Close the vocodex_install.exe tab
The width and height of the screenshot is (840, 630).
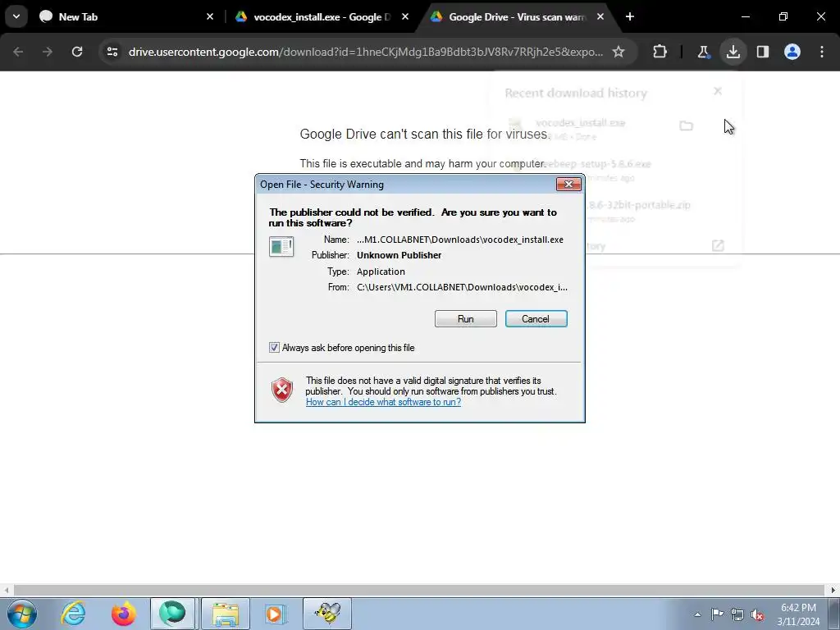(405, 16)
